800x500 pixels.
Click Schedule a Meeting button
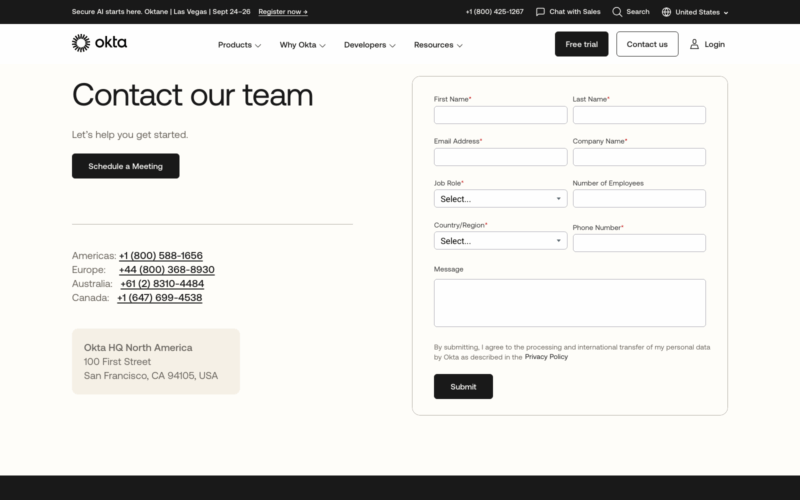click(126, 166)
